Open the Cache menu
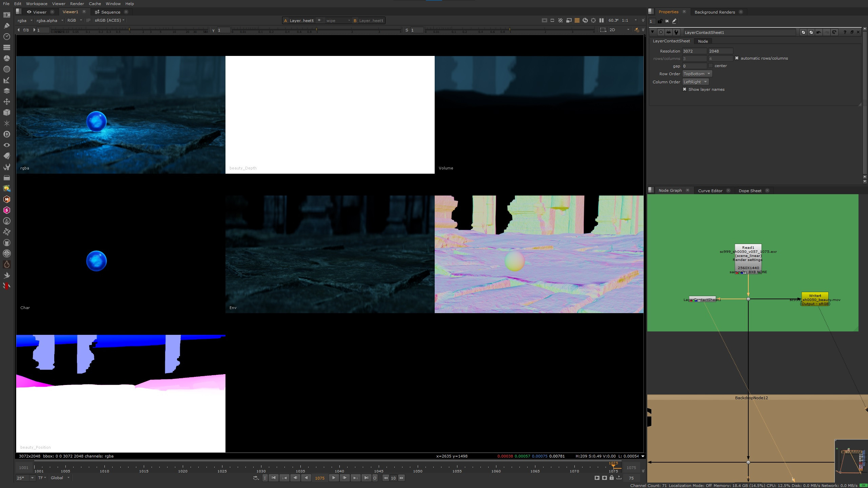 click(95, 4)
